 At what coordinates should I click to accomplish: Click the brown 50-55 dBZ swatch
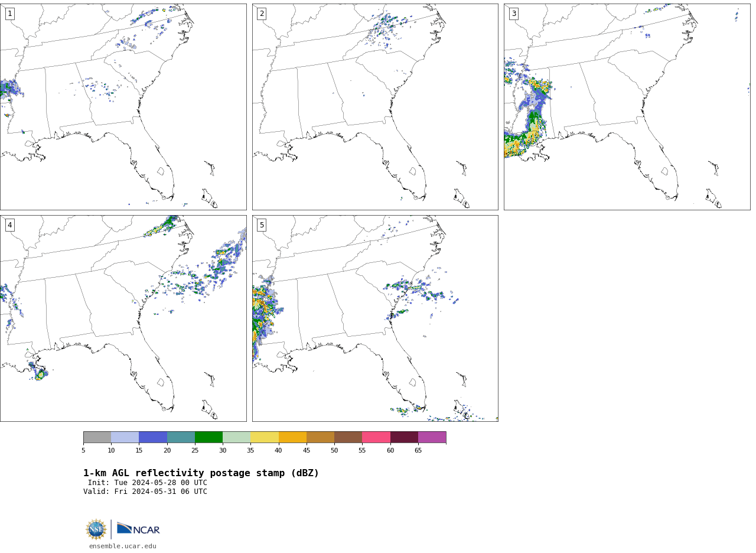point(348,437)
